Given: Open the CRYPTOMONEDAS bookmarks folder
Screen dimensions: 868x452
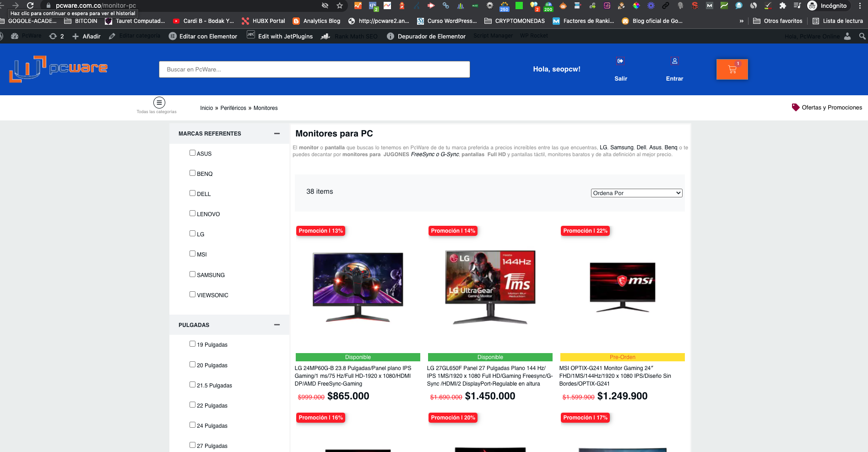Looking at the screenshot, I should coord(515,21).
